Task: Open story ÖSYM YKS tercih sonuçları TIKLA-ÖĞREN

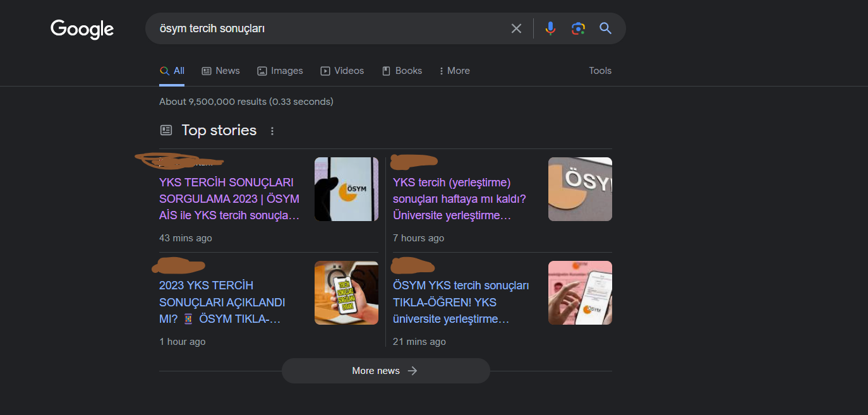Action: pos(461,303)
